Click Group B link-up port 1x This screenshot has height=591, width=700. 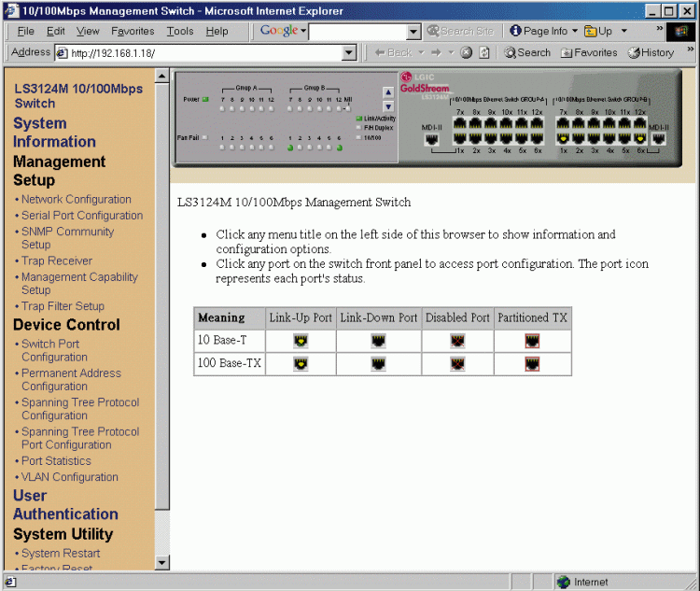[563, 138]
